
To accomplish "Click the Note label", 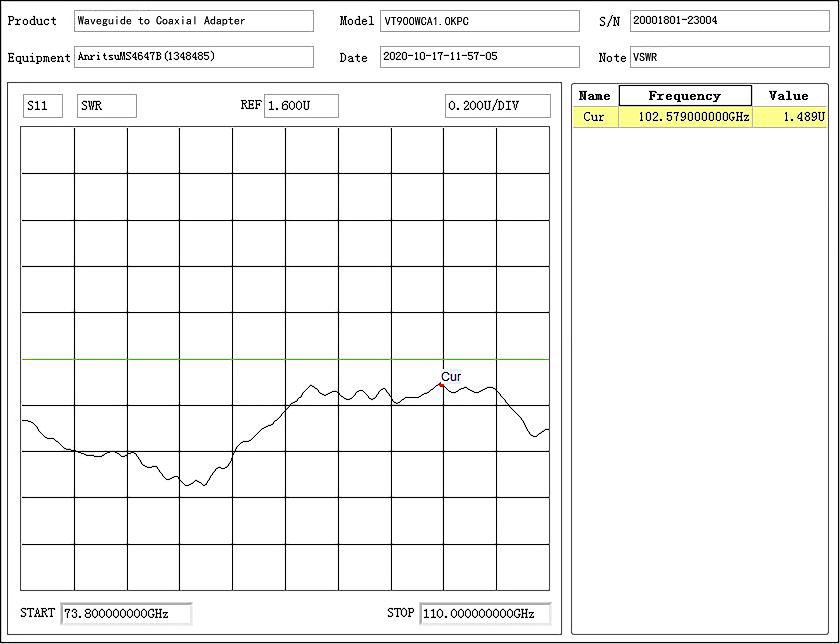I will [612, 57].
